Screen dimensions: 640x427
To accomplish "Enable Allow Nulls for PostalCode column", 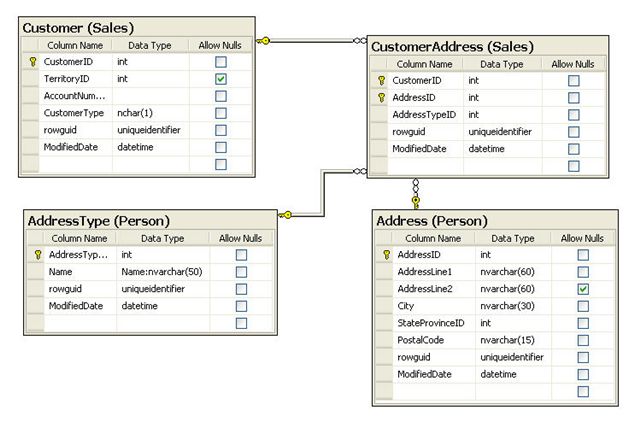I will 582,340.
